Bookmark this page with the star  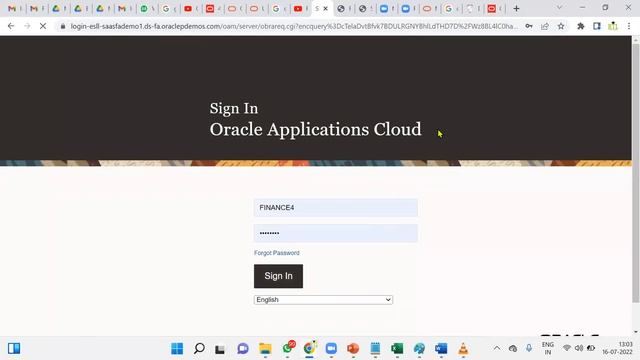point(561,26)
